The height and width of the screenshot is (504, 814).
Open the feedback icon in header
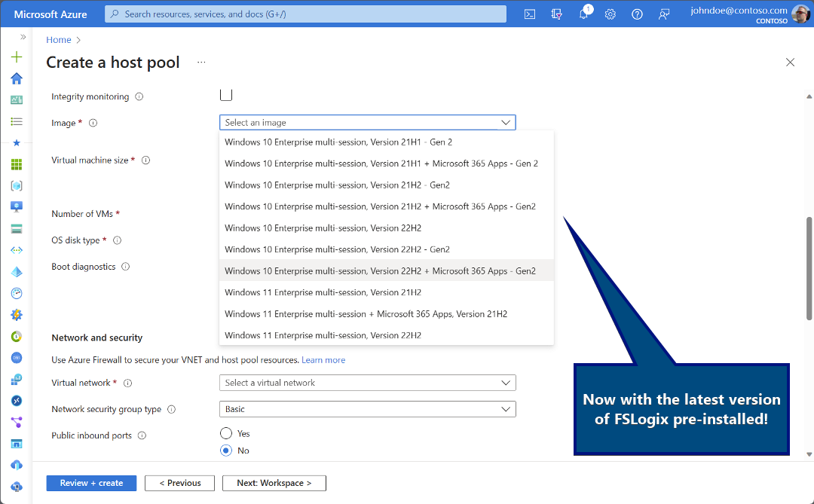point(664,14)
